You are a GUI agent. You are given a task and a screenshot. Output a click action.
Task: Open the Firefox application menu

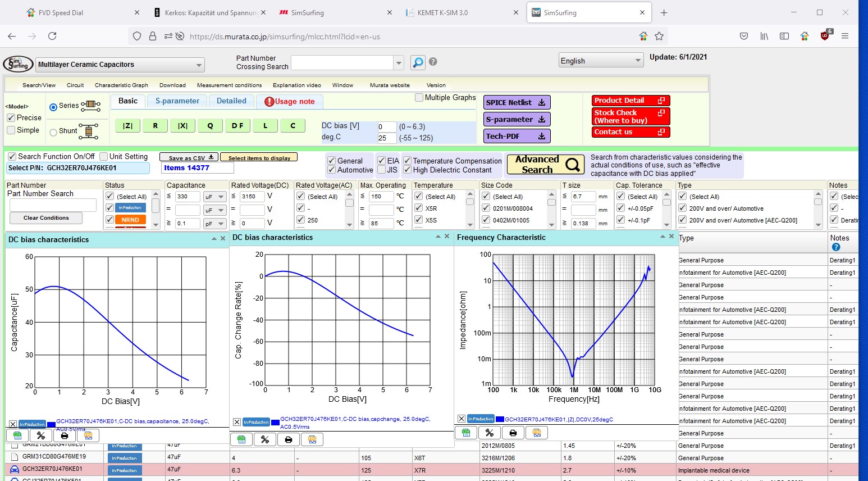point(845,36)
